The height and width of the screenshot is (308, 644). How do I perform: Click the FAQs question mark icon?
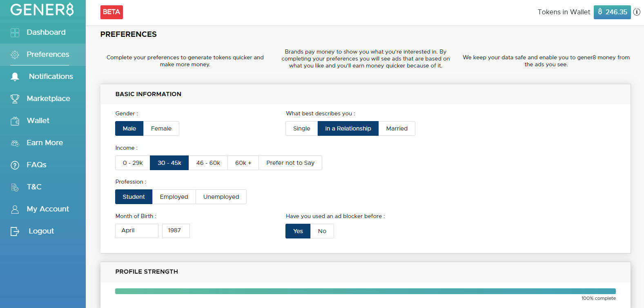click(x=15, y=165)
